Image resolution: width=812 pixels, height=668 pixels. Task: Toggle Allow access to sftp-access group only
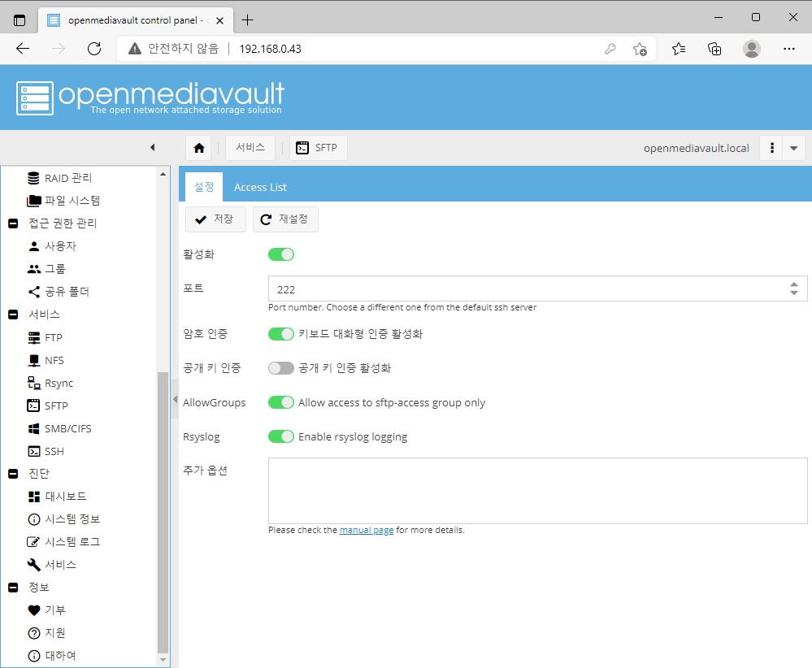pos(281,402)
